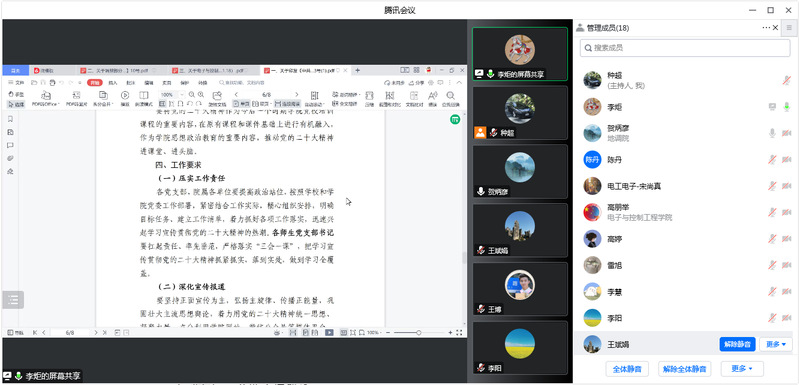The width and height of the screenshot is (799, 385).
Task: Click the 全体静音 button
Action: [627, 369]
